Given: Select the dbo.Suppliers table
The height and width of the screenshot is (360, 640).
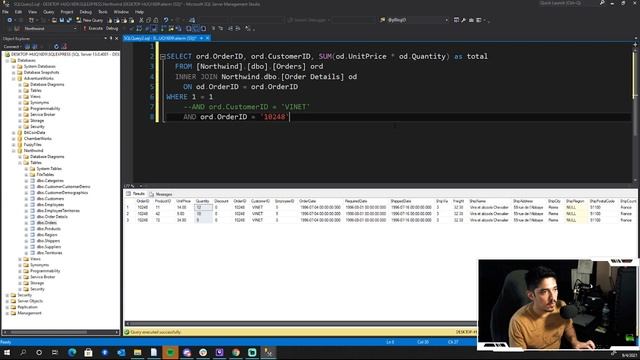Looking at the screenshot, I should [x=49, y=247].
